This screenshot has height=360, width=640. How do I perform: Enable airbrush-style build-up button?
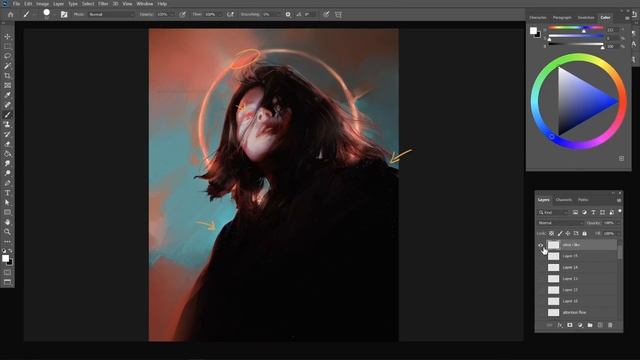[231, 15]
